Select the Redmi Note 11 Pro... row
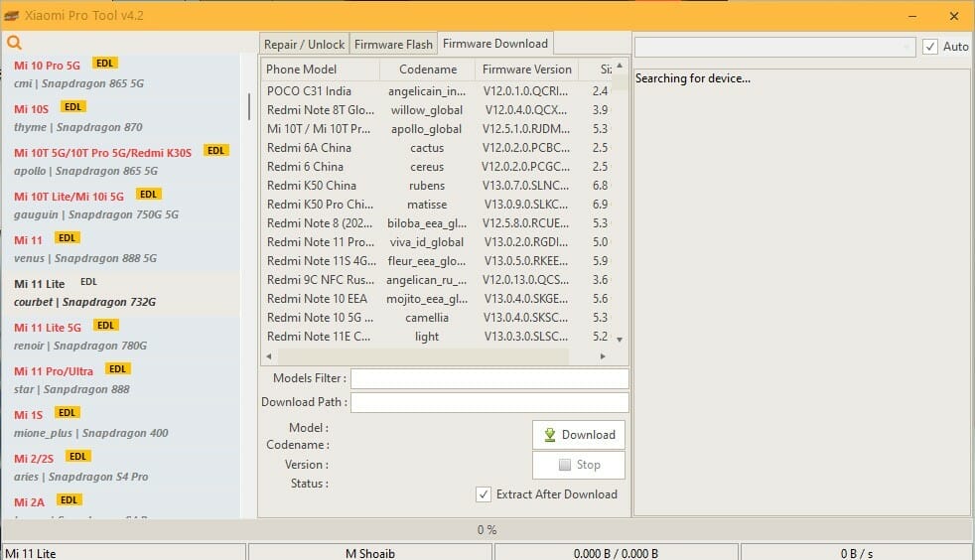The height and width of the screenshot is (560, 975). tap(438, 242)
